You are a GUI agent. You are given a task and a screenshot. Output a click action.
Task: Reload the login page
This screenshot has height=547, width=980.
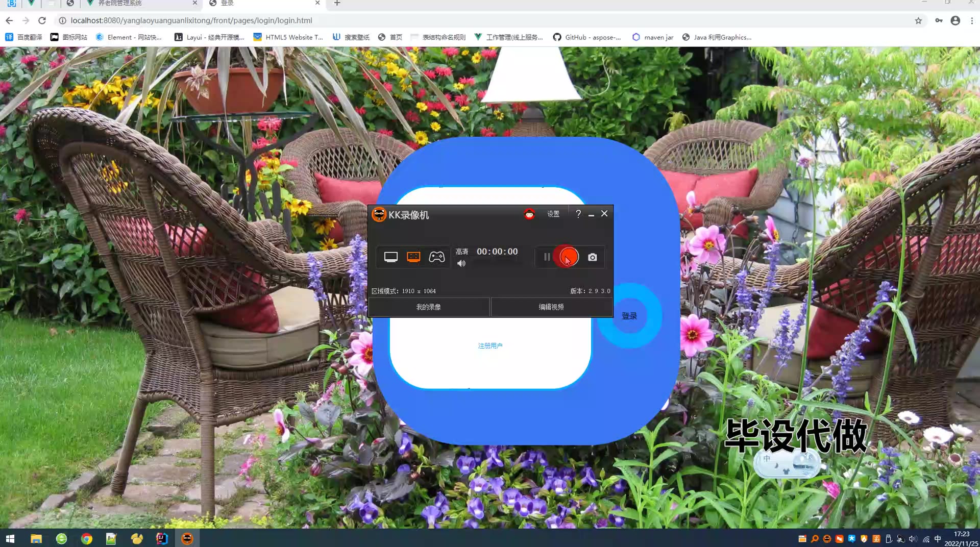42,20
